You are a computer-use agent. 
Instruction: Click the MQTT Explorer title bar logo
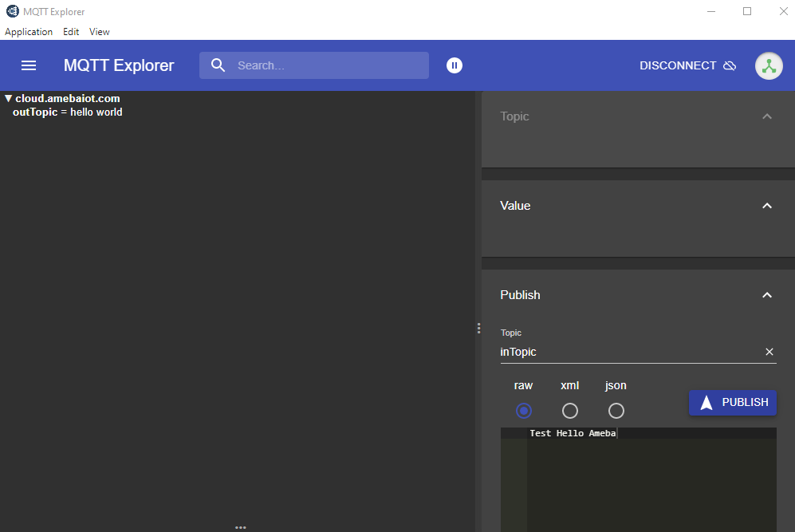[12, 11]
